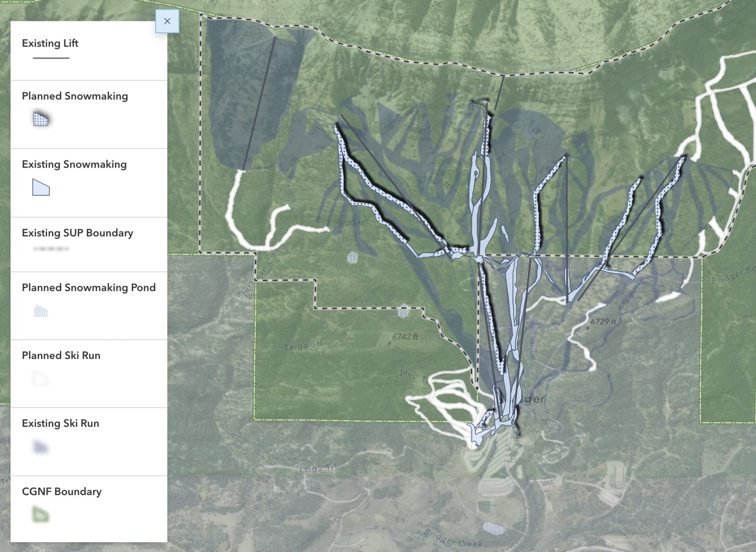Click the CGNF Boundary green swatch
The height and width of the screenshot is (552, 756).
tap(41, 515)
